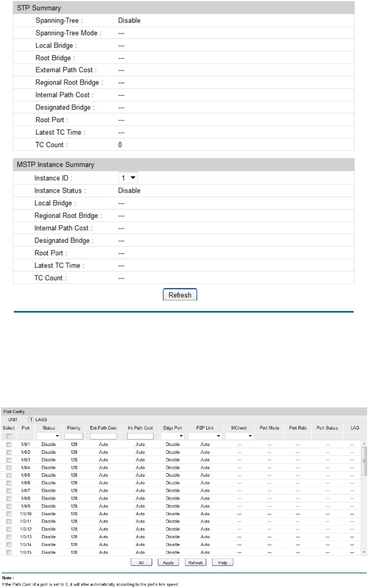Viewport: 368px width, 588px height.
Task: Click the Port Status column header
Action: pyautogui.click(x=327, y=428)
